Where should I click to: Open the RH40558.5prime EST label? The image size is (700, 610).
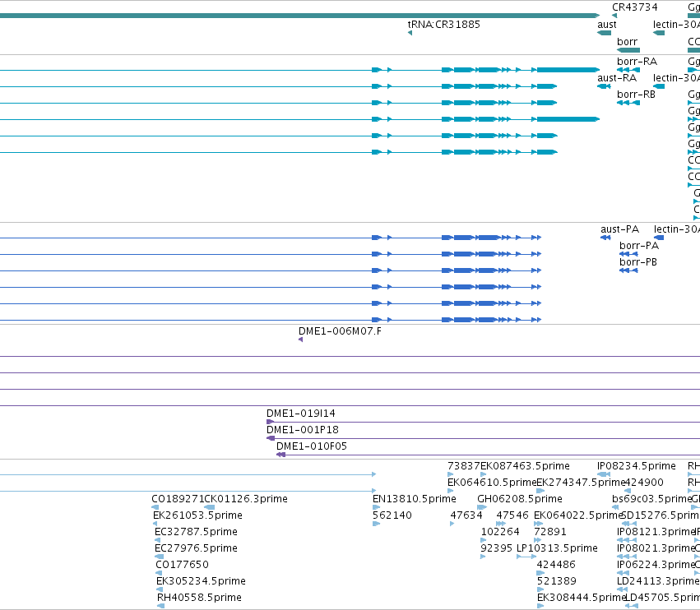[199, 598]
